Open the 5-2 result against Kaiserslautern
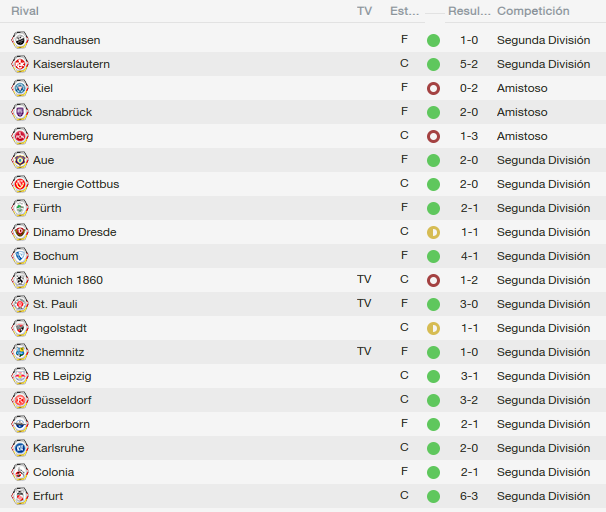 (469, 64)
